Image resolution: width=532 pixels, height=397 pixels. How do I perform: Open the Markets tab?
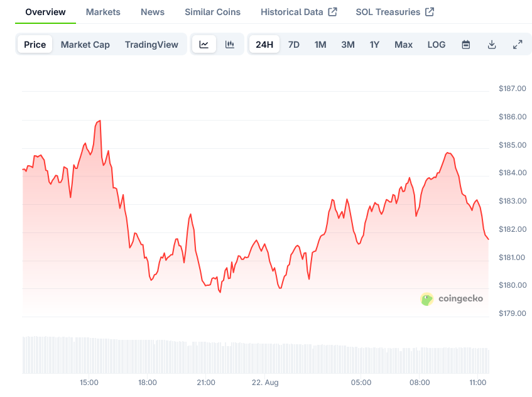[103, 12]
